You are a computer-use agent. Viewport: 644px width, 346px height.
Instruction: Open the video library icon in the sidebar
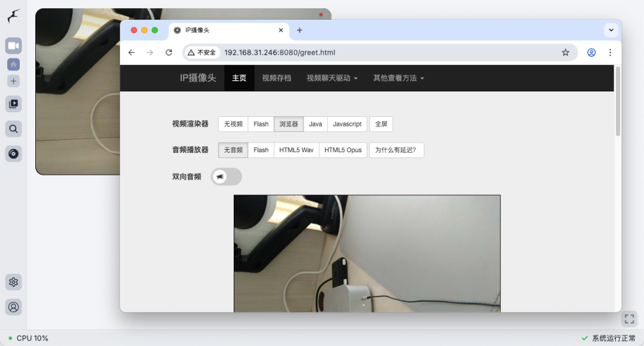coord(13,103)
